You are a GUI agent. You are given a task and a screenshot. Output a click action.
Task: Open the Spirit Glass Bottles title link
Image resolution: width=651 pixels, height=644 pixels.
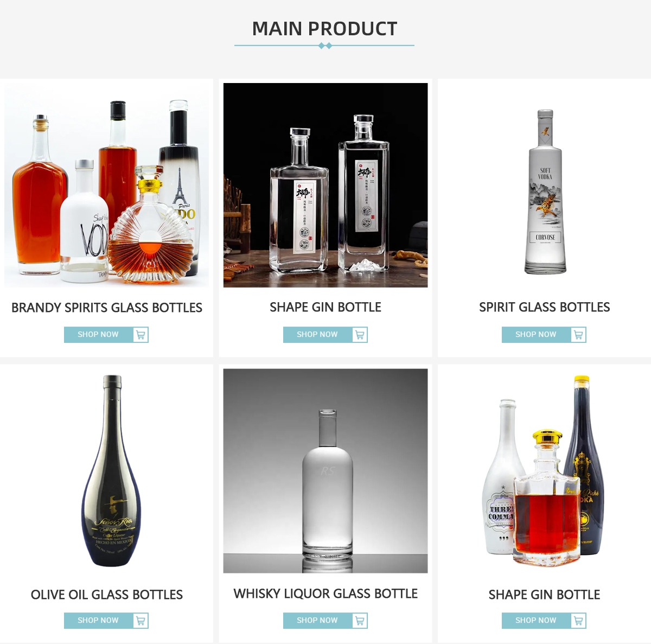tap(545, 307)
